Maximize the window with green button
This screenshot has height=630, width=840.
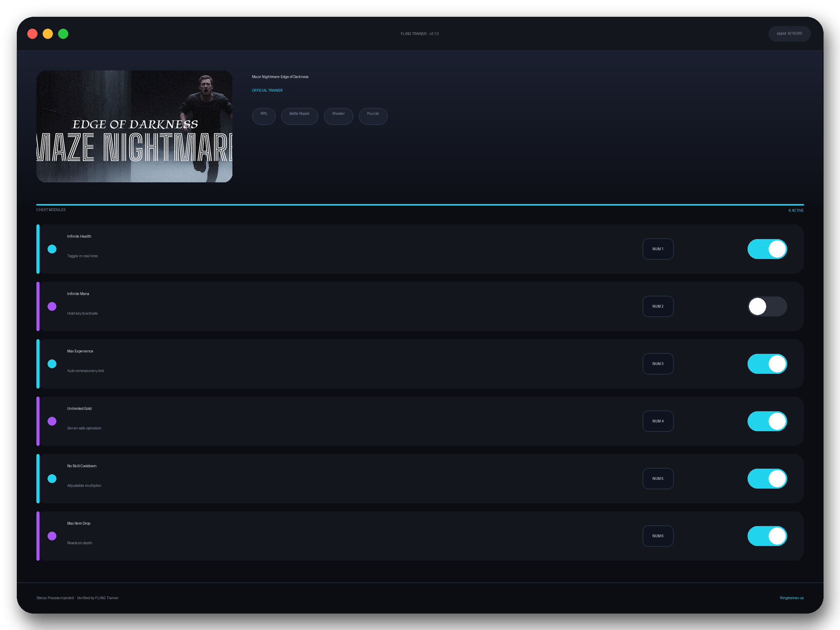[63, 34]
